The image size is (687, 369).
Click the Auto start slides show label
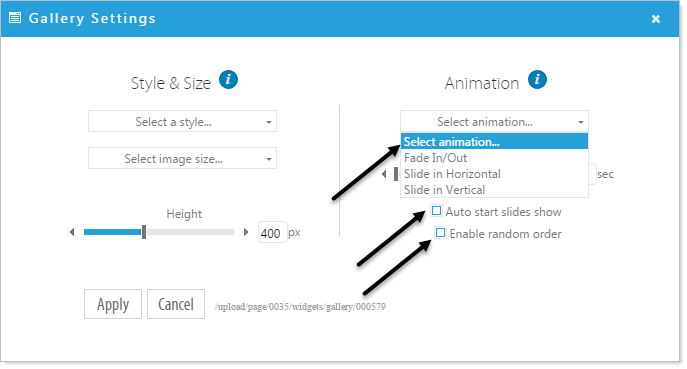(x=503, y=212)
